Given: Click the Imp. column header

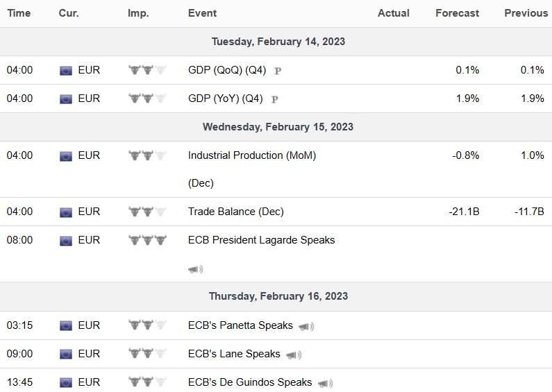Looking at the screenshot, I should click(138, 13).
